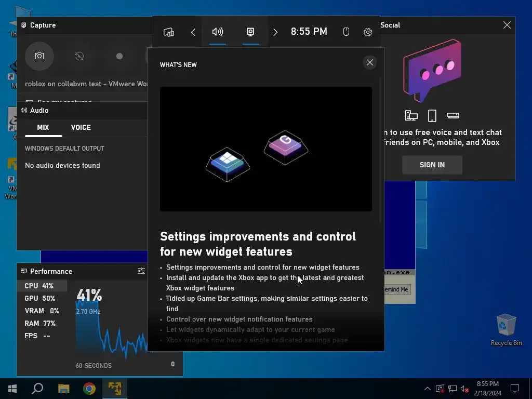Click the record last 30 seconds icon
The height and width of the screenshot is (399, 532).
[x=79, y=56]
